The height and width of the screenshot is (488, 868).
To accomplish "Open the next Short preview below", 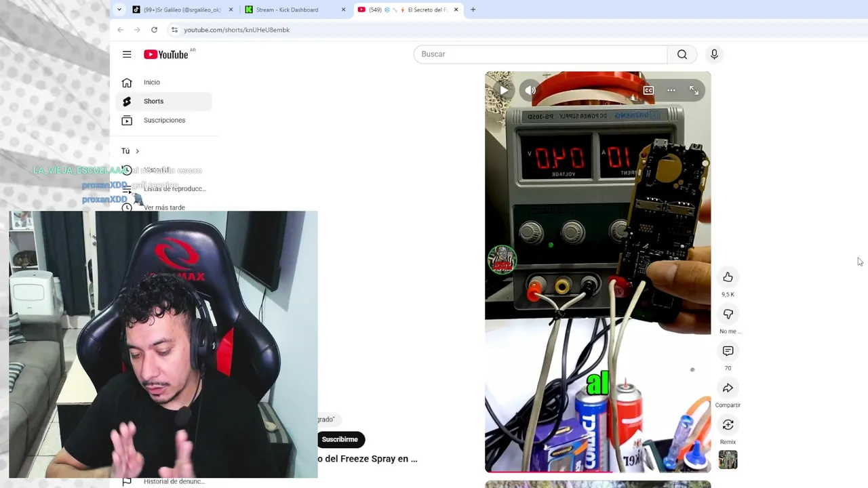I will (x=597, y=484).
